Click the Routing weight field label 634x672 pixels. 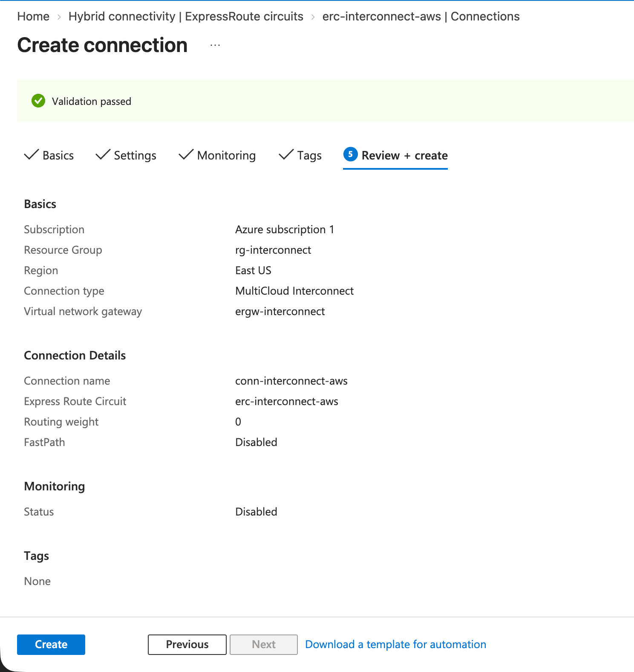point(61,422)
